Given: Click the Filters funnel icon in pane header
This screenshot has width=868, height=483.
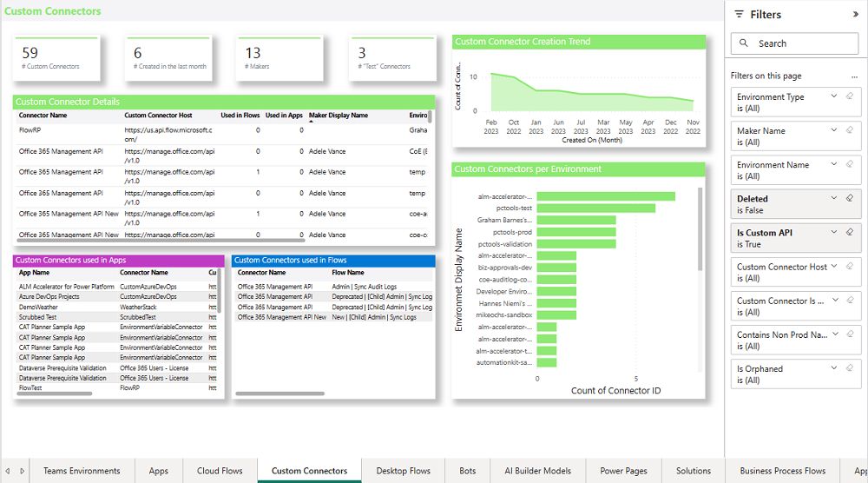Looking at the screenshot, I should (x=739, y=15).
